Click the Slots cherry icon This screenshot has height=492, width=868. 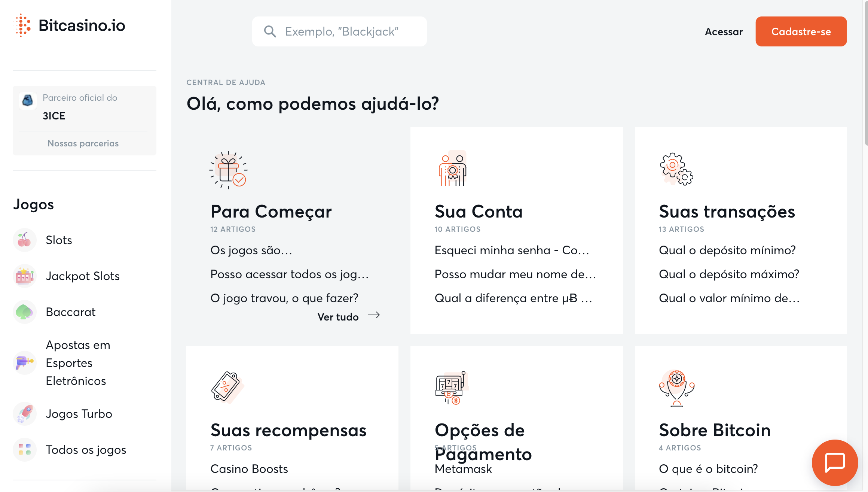pyautogui.click(x=25, y=240)
